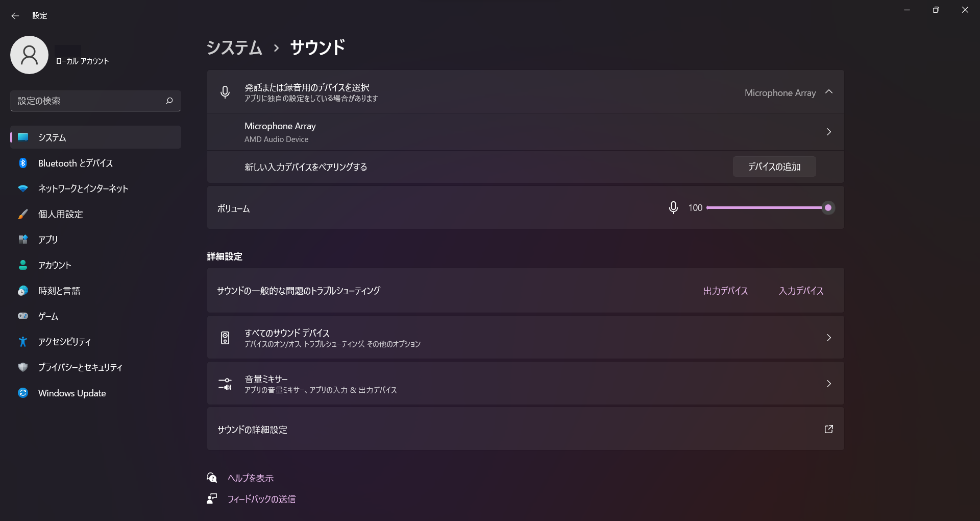Click the back arrow in Settings header
The height and width of the screenshot is (521, 980).
(15, 16)
